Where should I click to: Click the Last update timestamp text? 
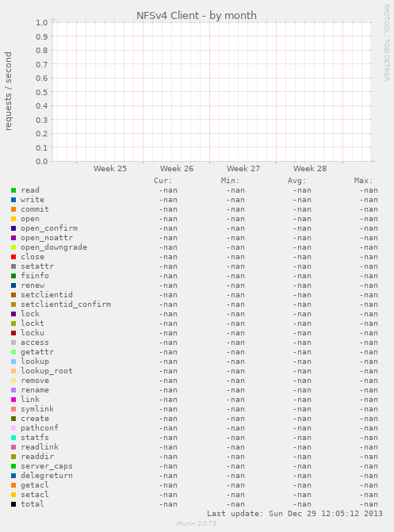pyautogui.click(x=295, y=514)
